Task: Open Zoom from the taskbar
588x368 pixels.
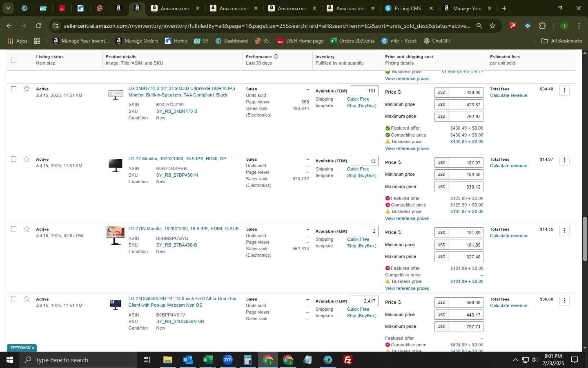Action: click(227, 360)
